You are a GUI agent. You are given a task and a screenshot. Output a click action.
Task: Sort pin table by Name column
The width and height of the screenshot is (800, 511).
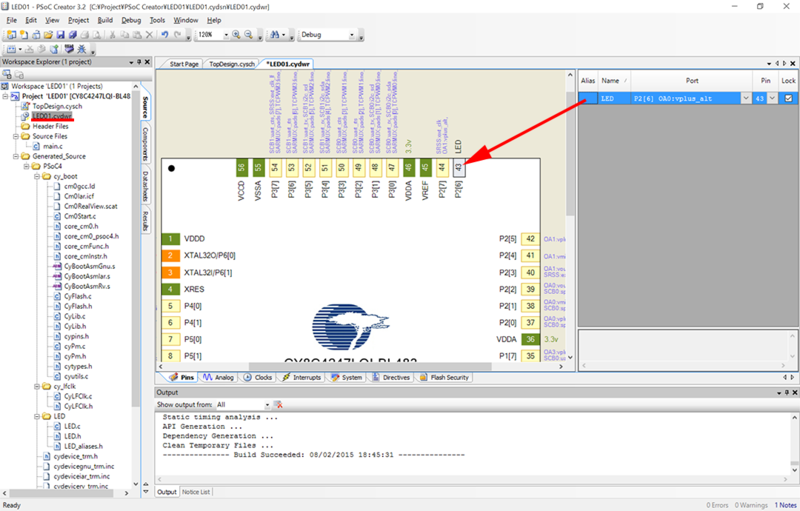click(x=614, y=81)
